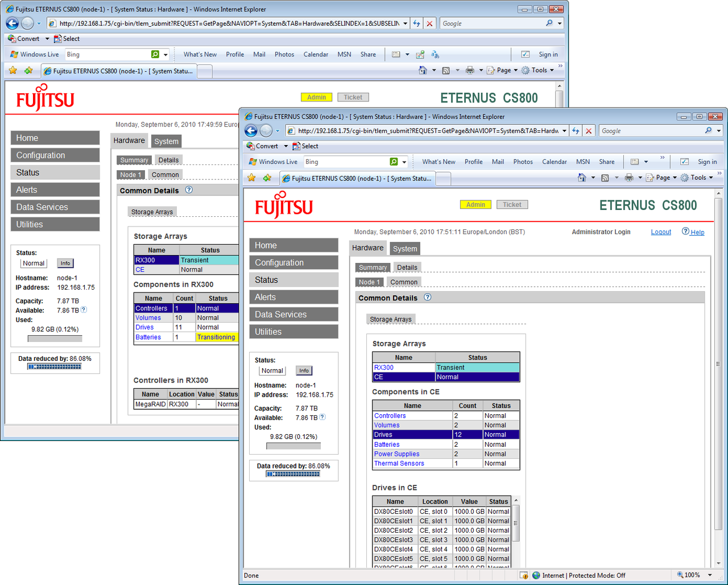
Task: Click Forward arrow in the front IE window
Action: (266, 131)
